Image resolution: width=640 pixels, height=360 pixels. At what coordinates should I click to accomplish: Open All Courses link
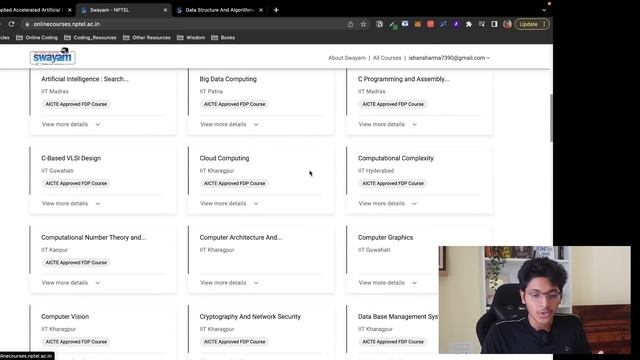(x=387, y=58)
